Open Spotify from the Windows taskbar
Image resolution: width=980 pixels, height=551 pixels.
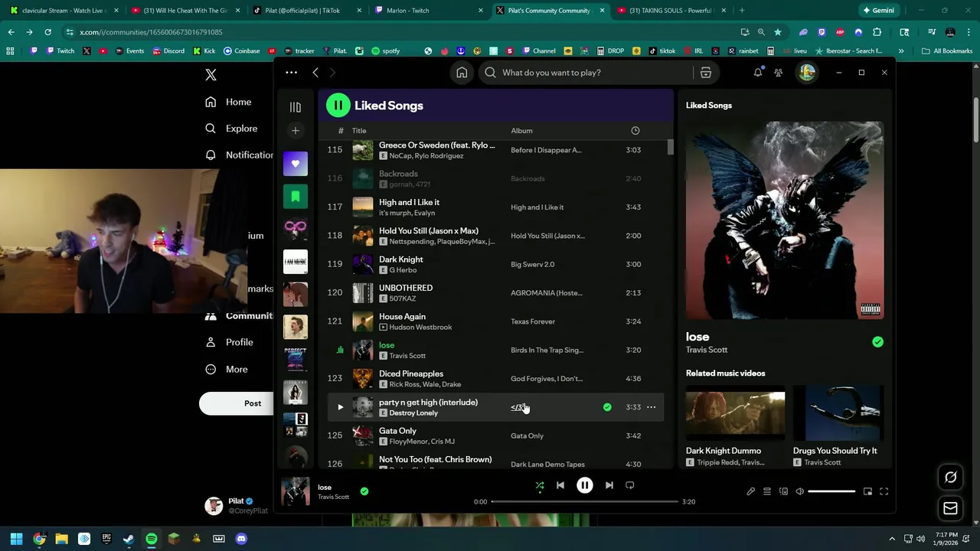(x=152, y=539)
